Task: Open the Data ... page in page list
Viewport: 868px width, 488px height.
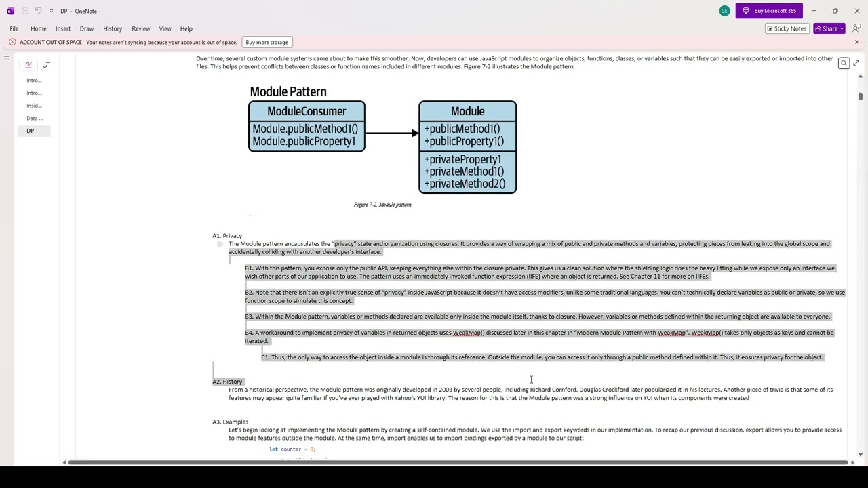Action: coord(34,118)
